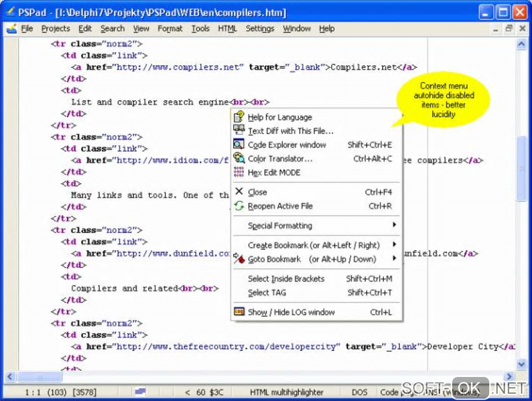532x401 pixels.
Task: Open the Help menu
Action: (327, 29)
